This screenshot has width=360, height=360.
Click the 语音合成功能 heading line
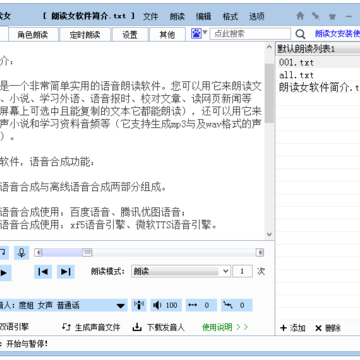(x=47, y=162)
